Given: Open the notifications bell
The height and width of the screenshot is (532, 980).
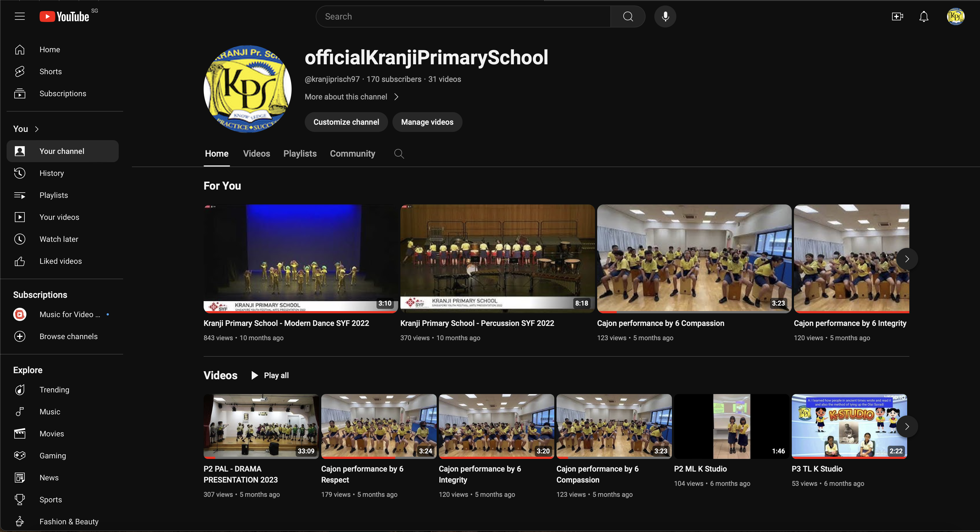Looking at the screenshot, I should coord(924,16).
